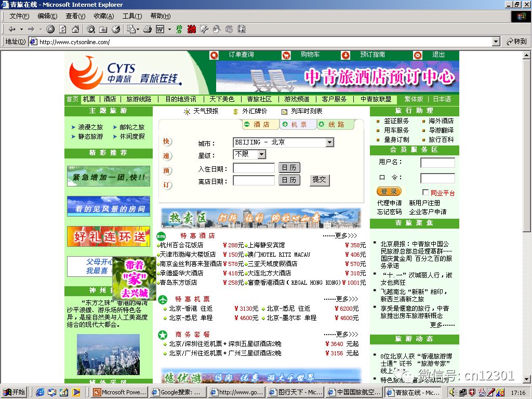Click the 看的见风景的房间 banner

pos(109,206)
